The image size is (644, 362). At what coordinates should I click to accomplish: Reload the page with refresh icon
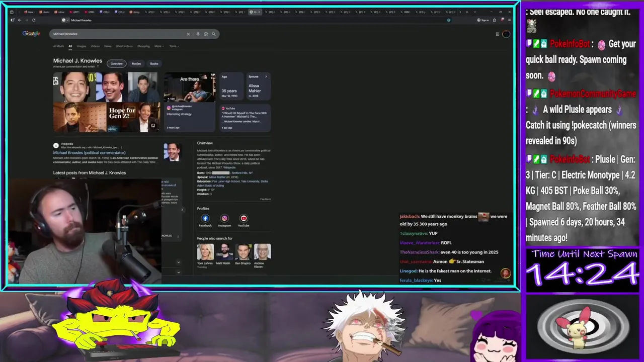pyautogui.click(x=34, y=20)
